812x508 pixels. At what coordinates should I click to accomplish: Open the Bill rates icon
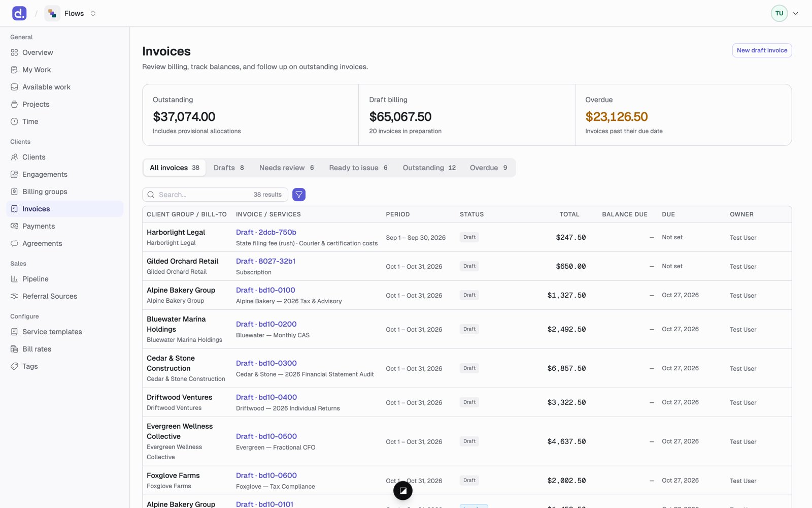pyautogui.click(x=14, y=349)
